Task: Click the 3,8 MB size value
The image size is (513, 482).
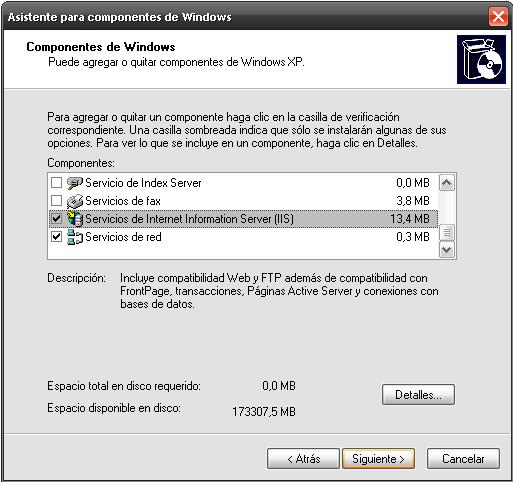Action: (413, 201)
